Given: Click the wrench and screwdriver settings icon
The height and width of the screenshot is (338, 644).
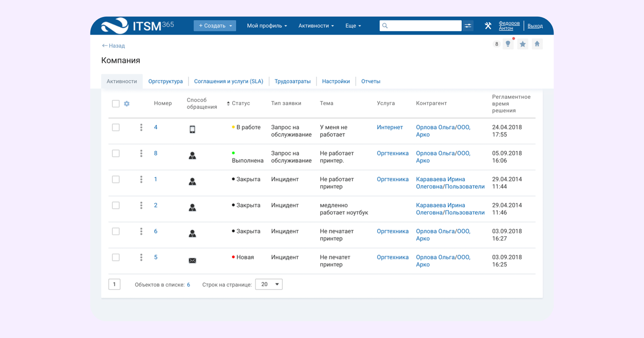Looking at the screenshot, I should [488, 26].
